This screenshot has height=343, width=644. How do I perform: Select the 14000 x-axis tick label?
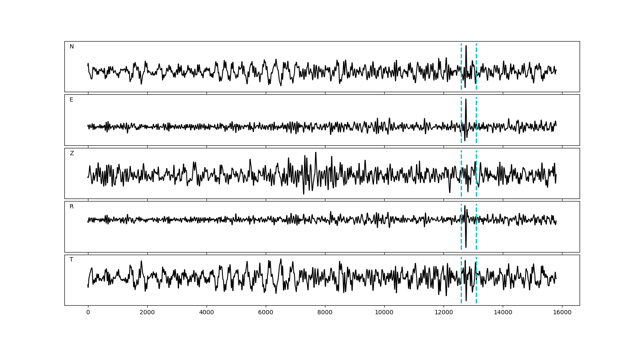tap(503, 313)
